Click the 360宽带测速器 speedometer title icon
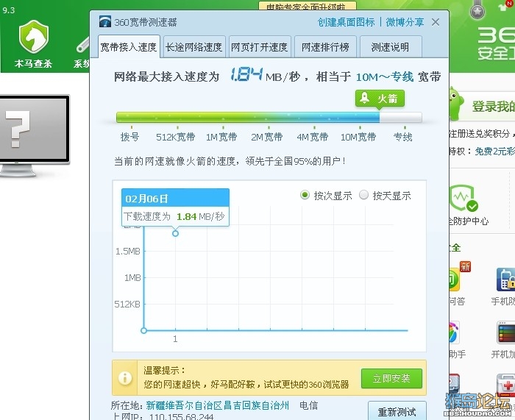Viewport: 515px width, 420px height. pyautogui.click(x=105, y=21)
